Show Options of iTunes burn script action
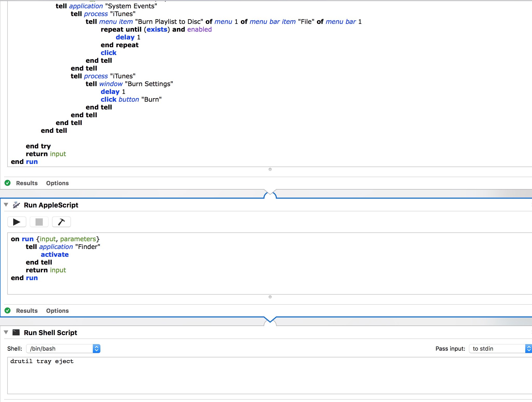 (57, 183)
